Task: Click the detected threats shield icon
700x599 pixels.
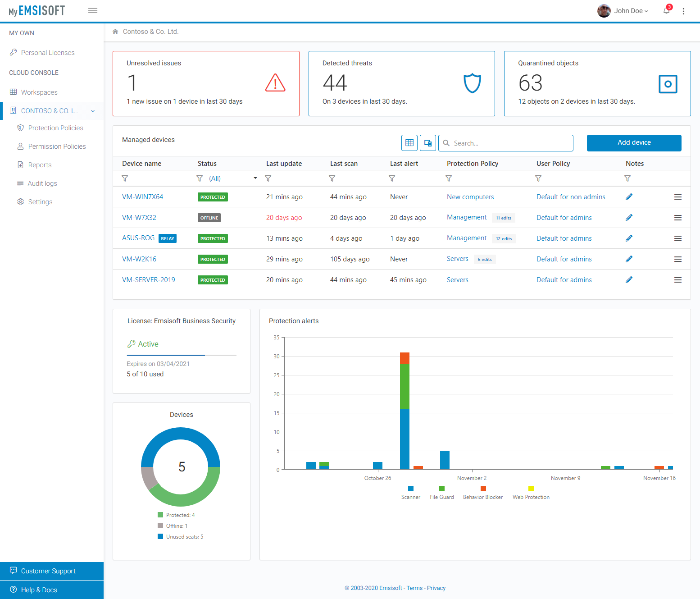Action: pos(472,83)
